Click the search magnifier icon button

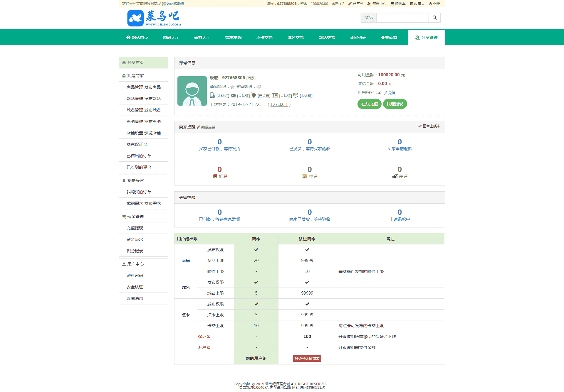434,18
